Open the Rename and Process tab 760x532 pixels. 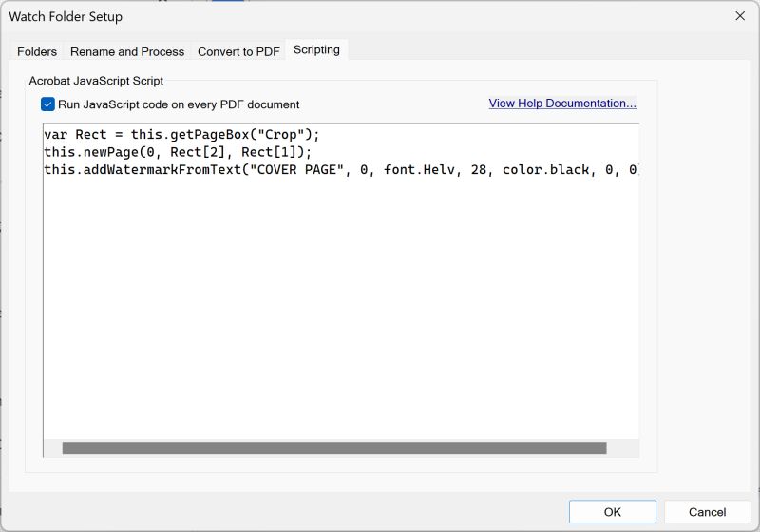coord(127,51)
